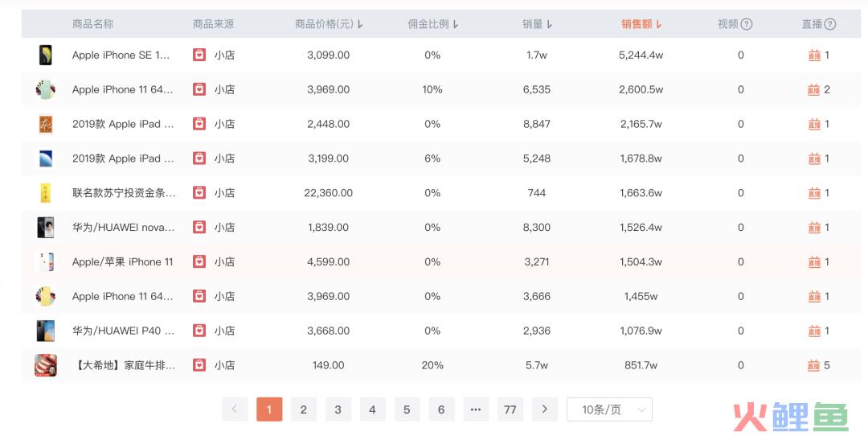Click sales amount 1,076.9w
This screenshot has width=868, height=436.
(641, 331)
